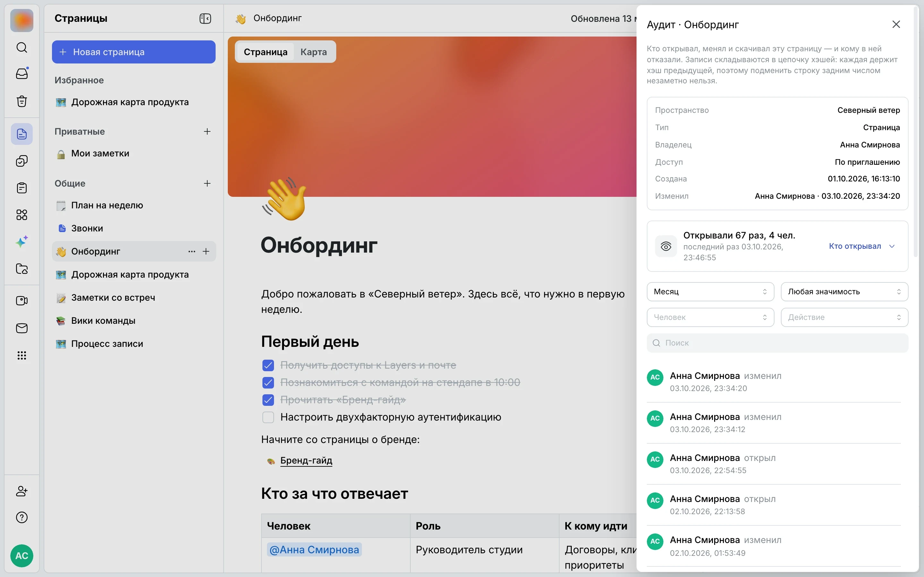
Task: Open the 'Любая значимость' dropdown
Action: click(x=844, y=292)
